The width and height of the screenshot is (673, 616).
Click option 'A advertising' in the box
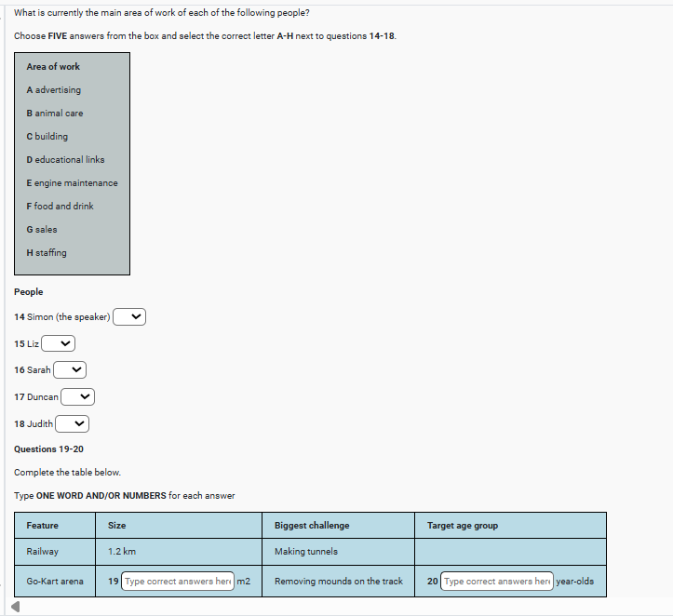(x=54, y=90)
